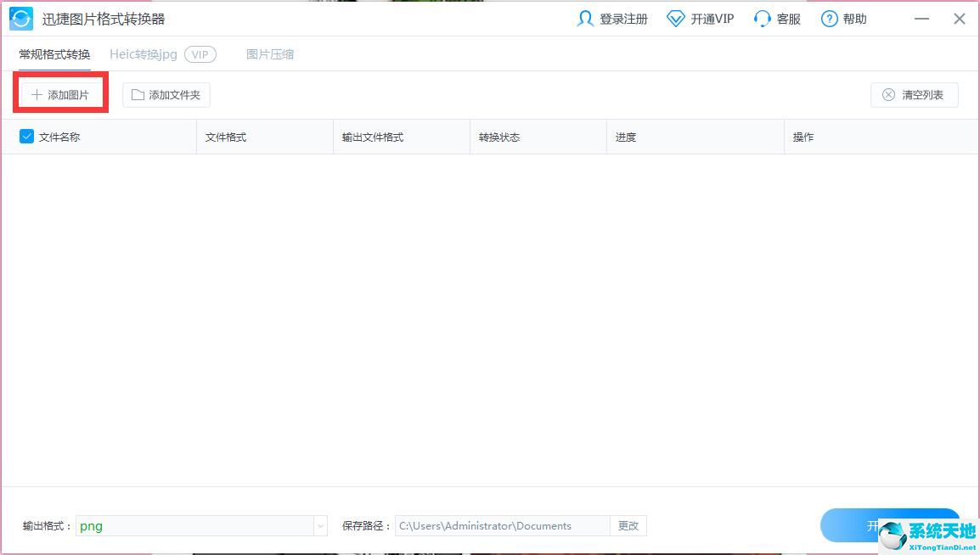Open 登录注册 login/register

612,19
